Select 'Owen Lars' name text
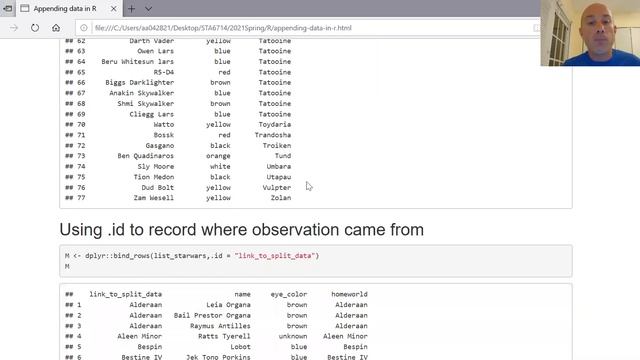The image size is (640, 360). (x=156, y=51)
